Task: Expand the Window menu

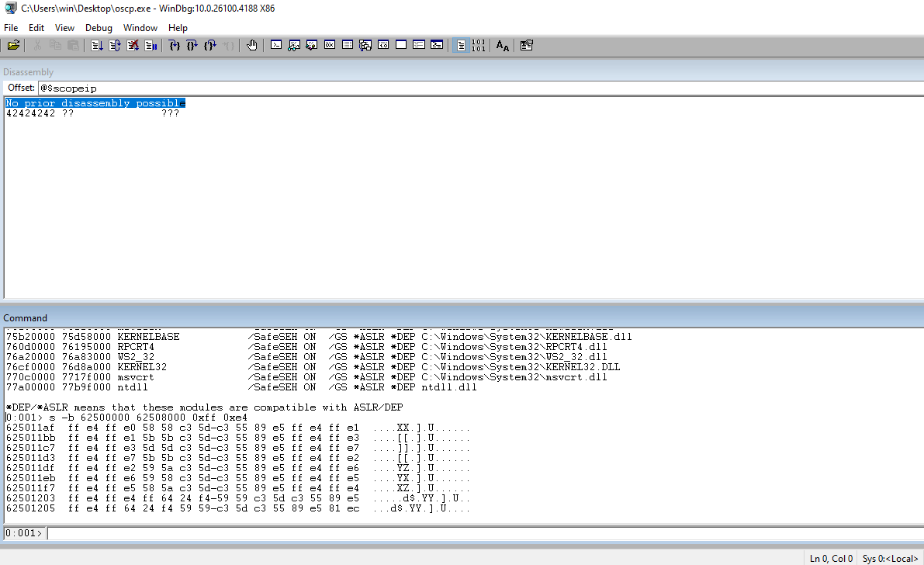Action: pyautogui.click(x=140, y=27)
